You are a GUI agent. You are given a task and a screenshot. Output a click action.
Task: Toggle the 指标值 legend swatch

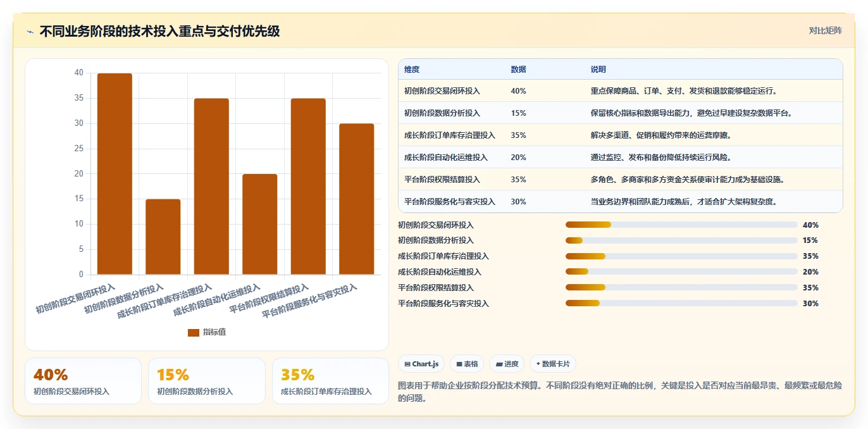click(194, 333)
